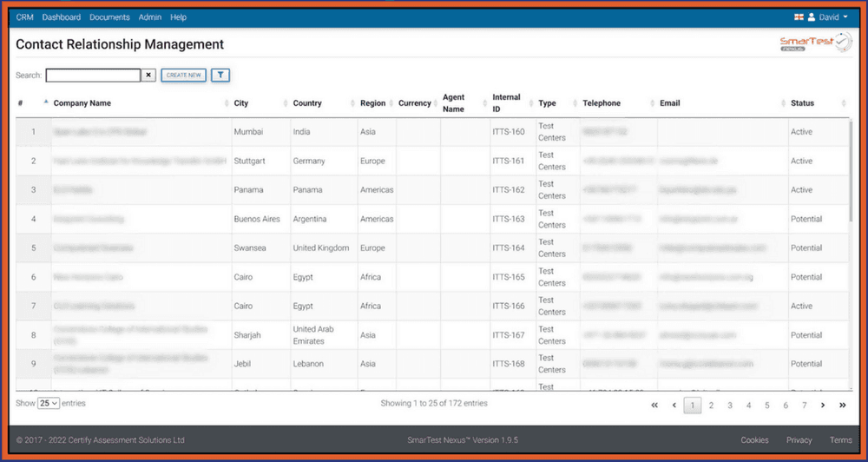Click the SmarTest logo
This screenshot has height=462, width=868.
click(x=816, y=43)
